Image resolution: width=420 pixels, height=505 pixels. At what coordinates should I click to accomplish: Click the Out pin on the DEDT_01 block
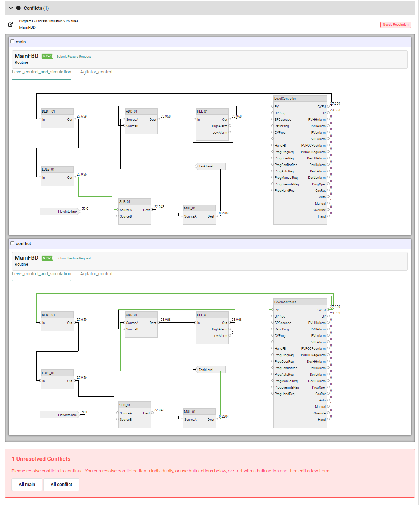coord(74,120)
